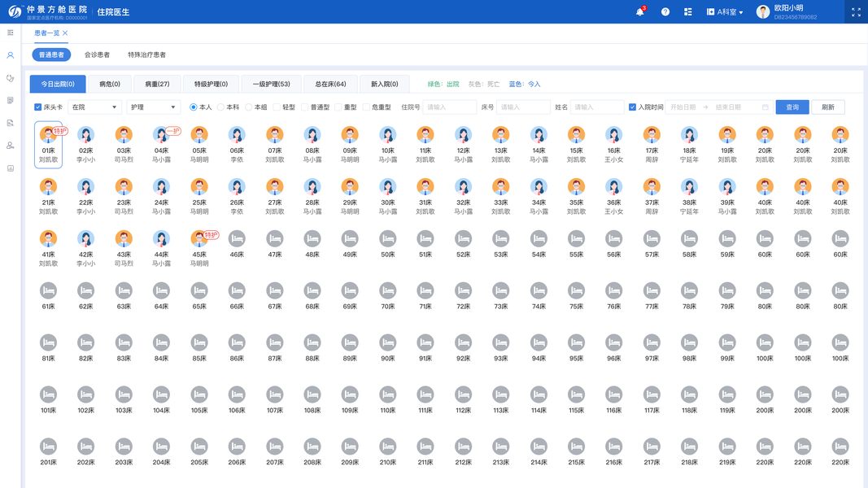Close the 患者一览 tab
This screenshot has height=488, width=868.
point(65,33)
